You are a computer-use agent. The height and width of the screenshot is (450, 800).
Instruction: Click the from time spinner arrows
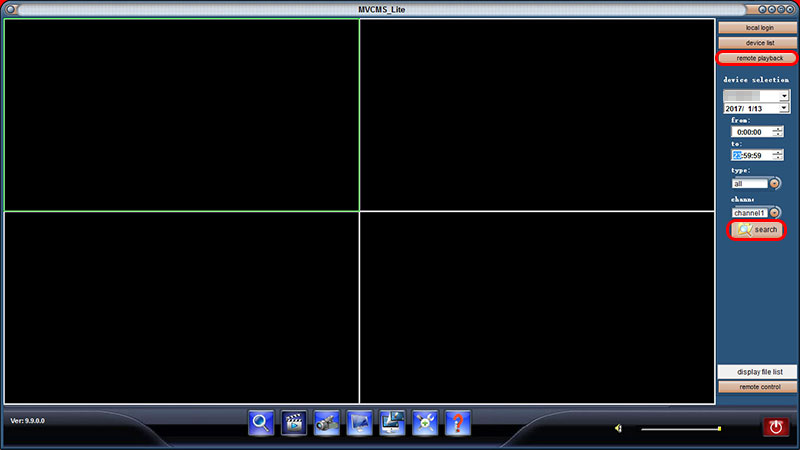pyautogui.click(x=777, y=132)
